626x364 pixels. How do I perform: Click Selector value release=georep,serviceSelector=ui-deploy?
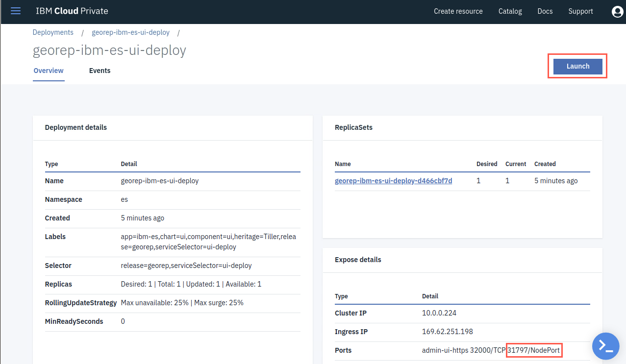[186, 266]
